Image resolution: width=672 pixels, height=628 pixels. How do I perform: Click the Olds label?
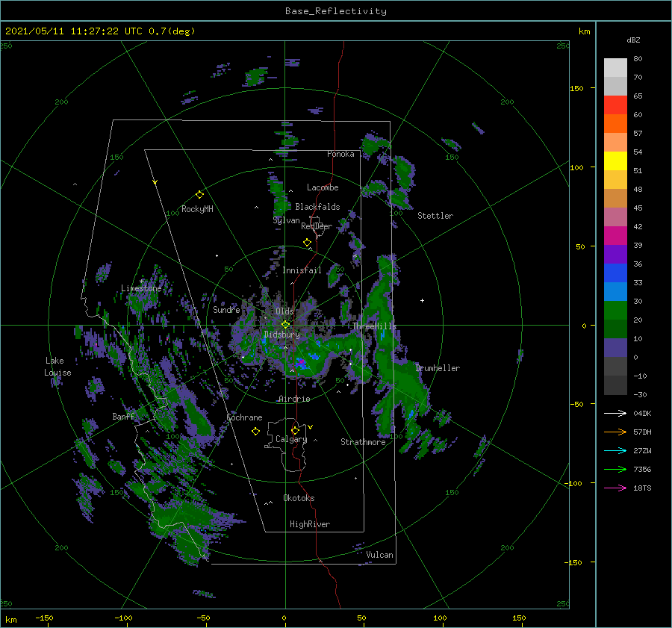[284, 311]
